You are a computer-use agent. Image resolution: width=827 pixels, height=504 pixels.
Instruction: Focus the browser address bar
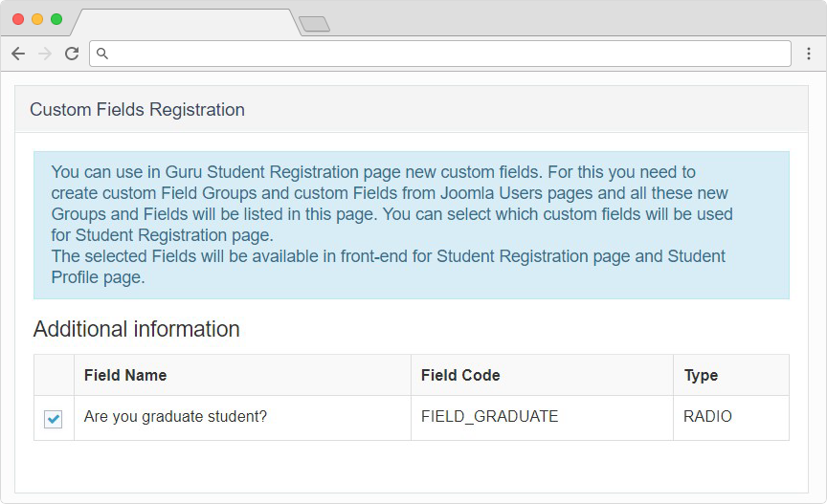click(x=440, y=54)
